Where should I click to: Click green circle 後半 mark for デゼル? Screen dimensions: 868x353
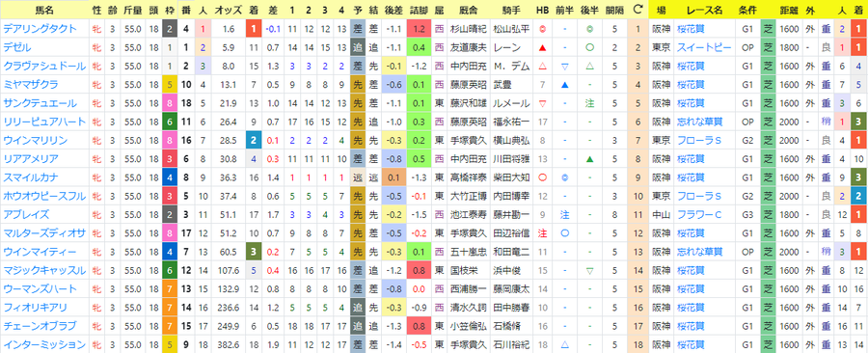pos(590,47)
